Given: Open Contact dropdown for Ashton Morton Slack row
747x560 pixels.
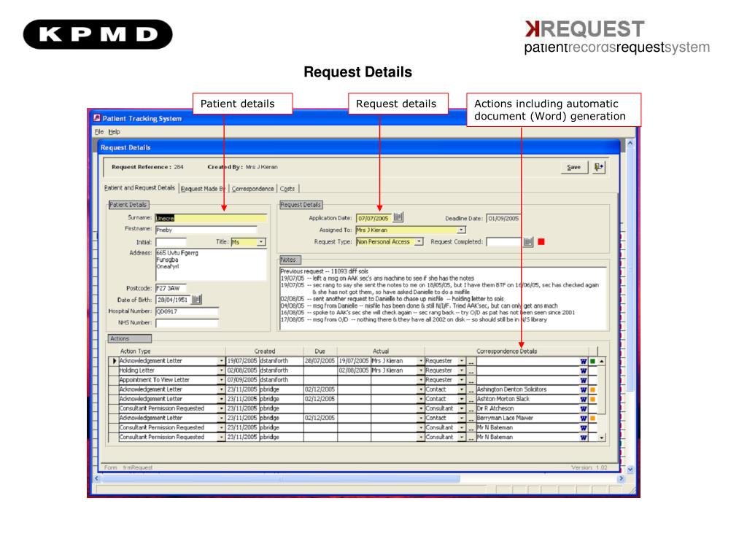Looking at the screenshot, I should click(x=462, y=399).
